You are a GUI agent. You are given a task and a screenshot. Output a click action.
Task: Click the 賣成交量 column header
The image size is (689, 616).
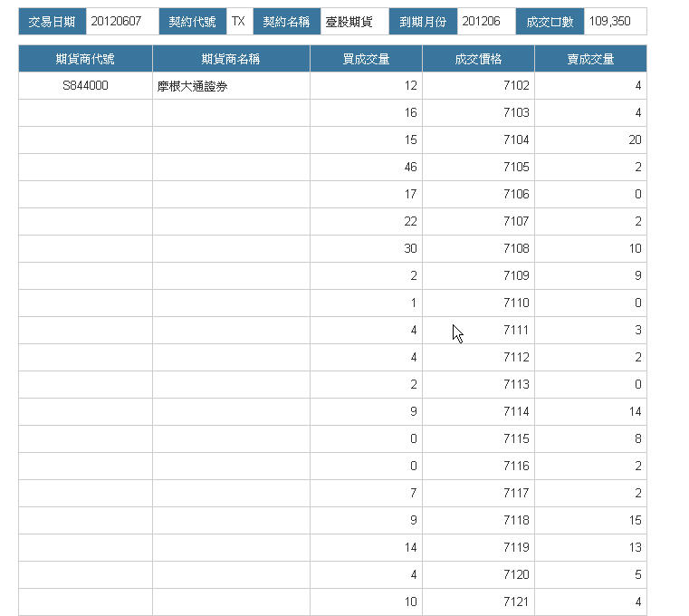click(590, 59)
